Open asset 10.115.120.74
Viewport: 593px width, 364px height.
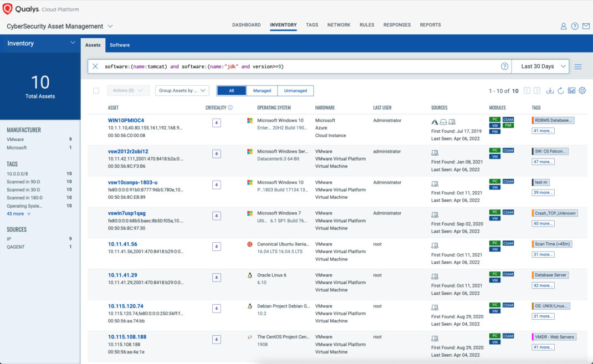(x=126, y=306)
